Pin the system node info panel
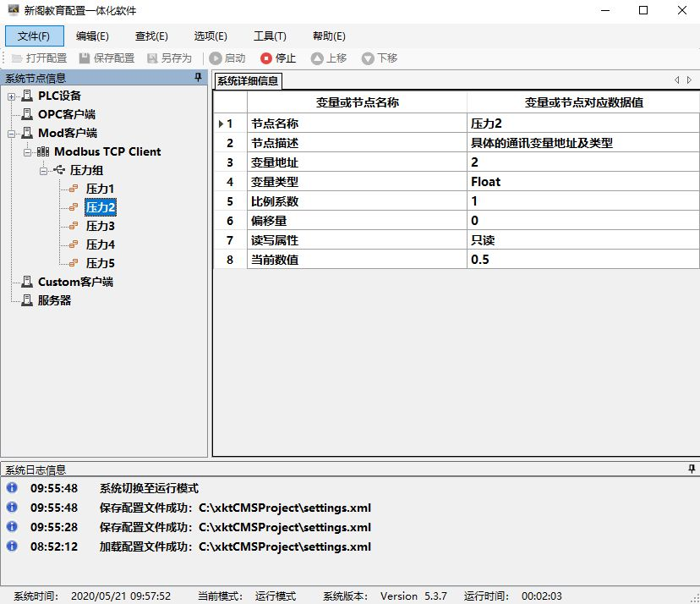The width and height of the screenshot is (700, 604). coord(199,78)
